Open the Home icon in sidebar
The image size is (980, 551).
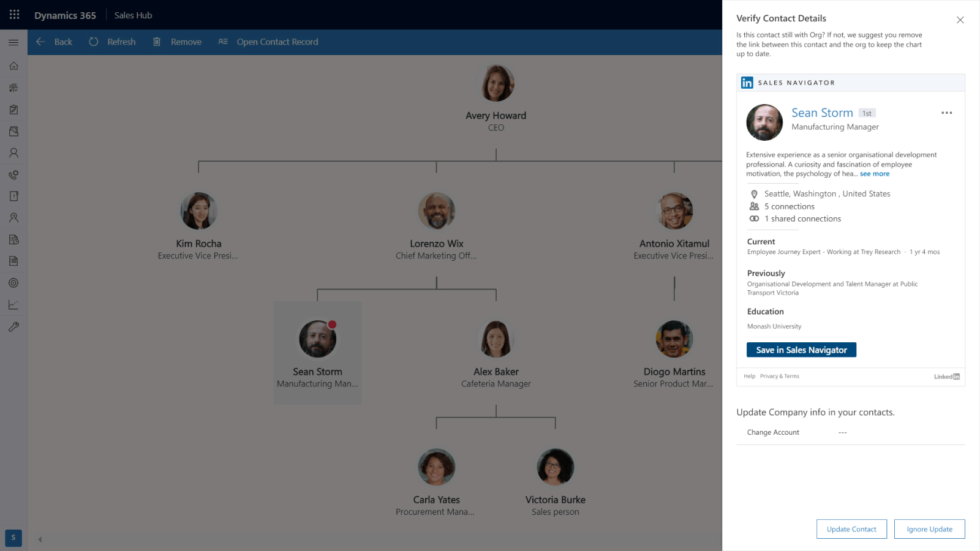tap(13, 66)
